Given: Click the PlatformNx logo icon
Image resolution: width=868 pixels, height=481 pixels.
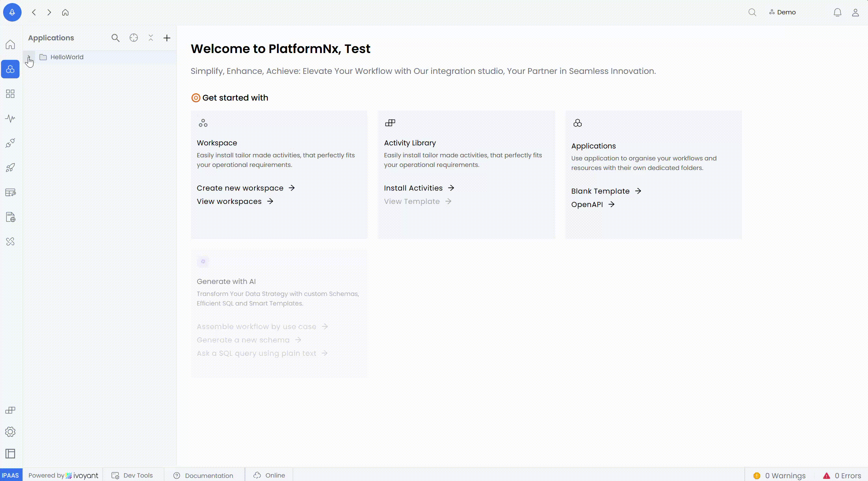Looking at the screenshot, I should coord(12,12).
